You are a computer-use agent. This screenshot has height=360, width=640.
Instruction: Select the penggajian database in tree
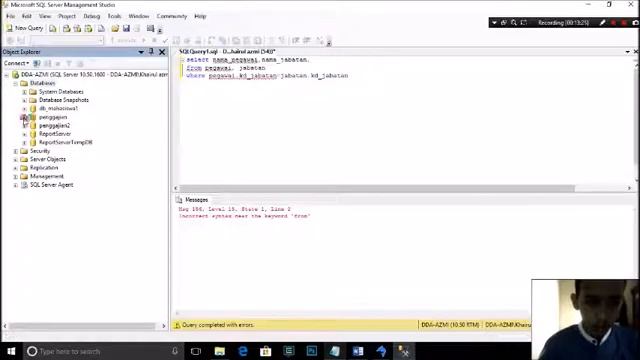53,117
